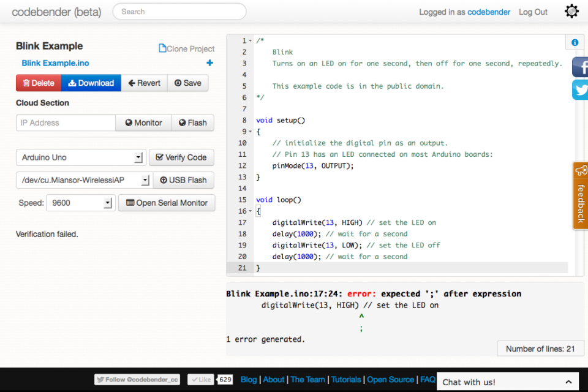
Task: Click the error message in output
Action: pos(374,294)
